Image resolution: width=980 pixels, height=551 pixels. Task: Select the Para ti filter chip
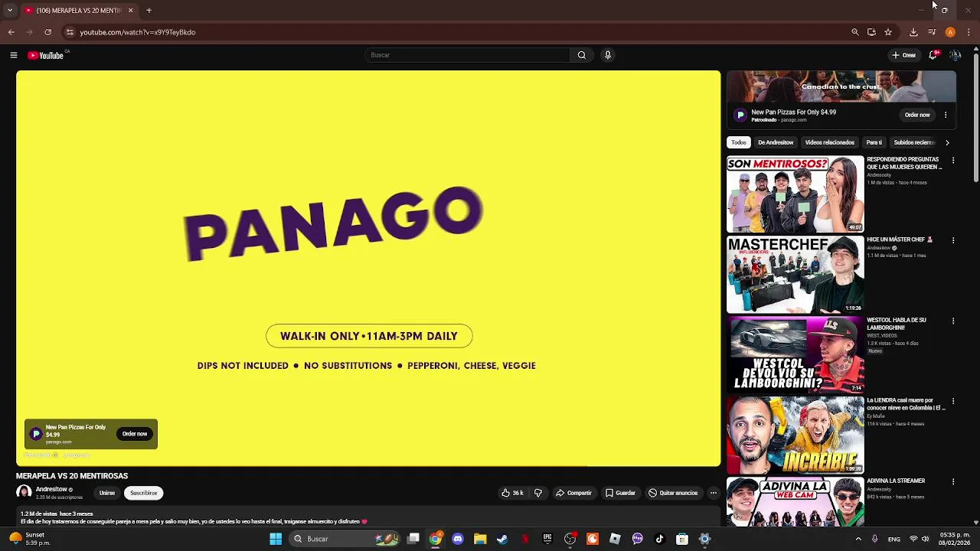(874, 142)
